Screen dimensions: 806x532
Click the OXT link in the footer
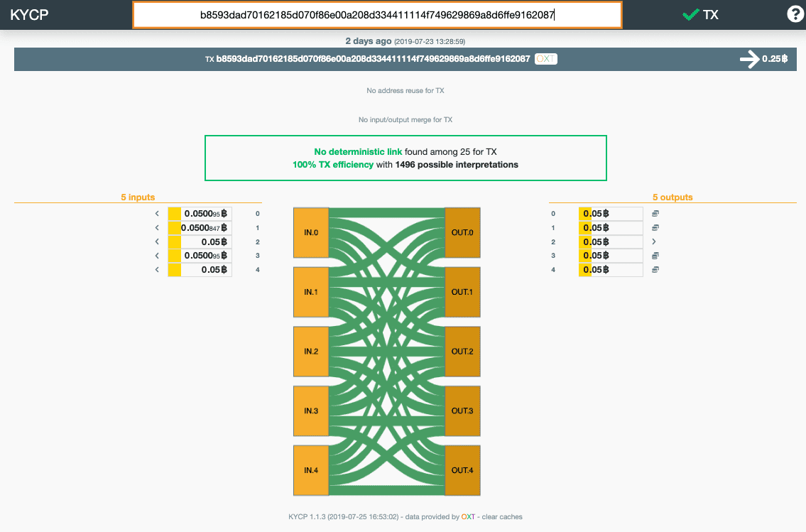coord(468,516)
